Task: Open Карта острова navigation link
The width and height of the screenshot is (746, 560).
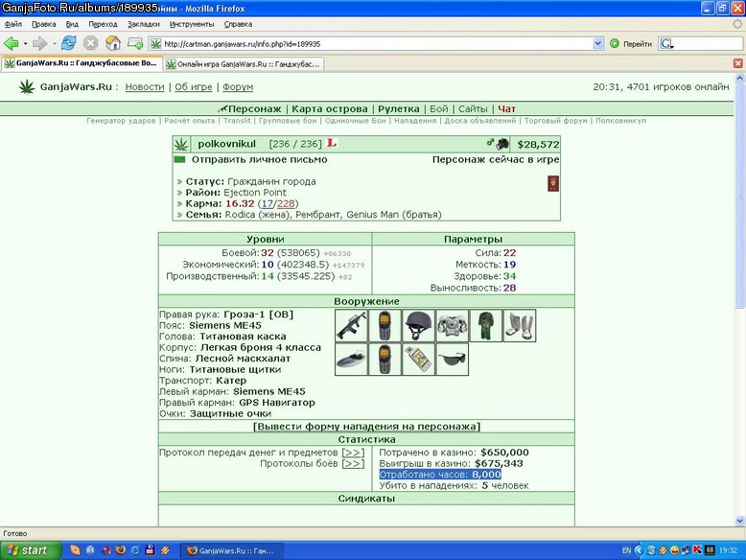Action: 330,109
